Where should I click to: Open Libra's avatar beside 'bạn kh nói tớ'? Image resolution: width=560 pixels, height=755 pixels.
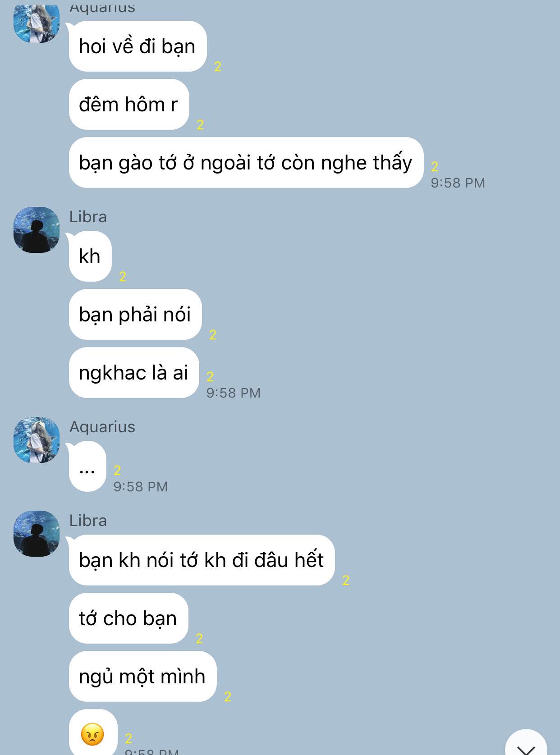point(37,533)
